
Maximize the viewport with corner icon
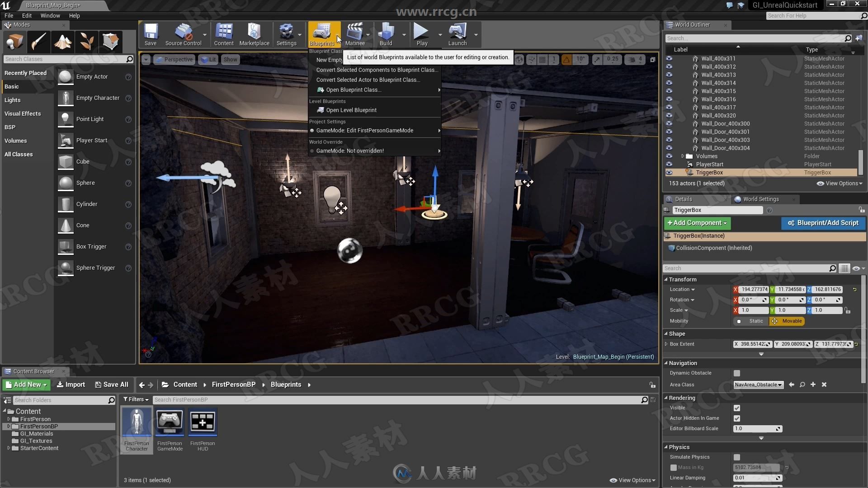pos(652,60)
